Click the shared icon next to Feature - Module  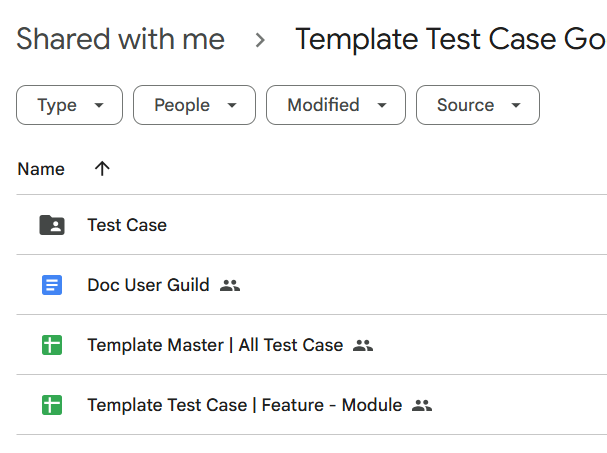422,405
